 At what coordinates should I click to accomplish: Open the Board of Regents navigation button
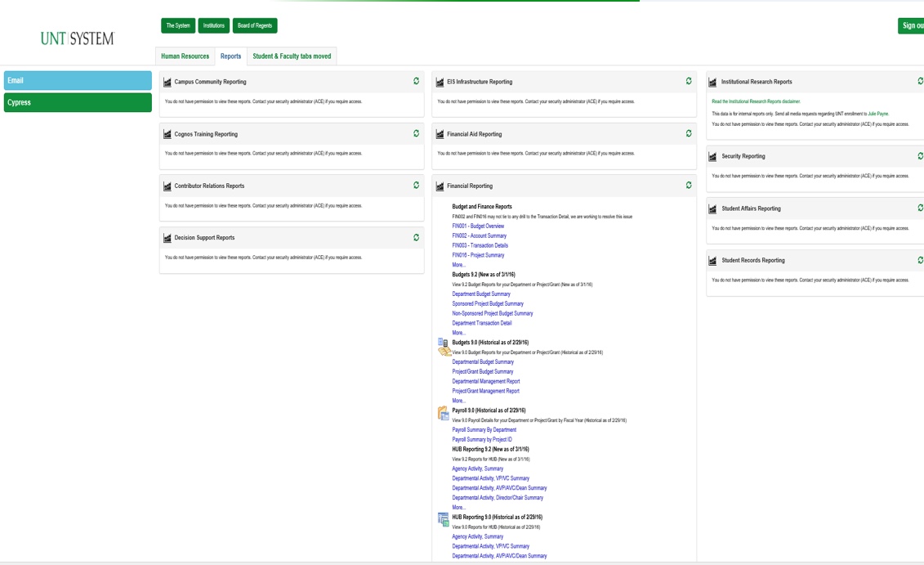(255, 25)
